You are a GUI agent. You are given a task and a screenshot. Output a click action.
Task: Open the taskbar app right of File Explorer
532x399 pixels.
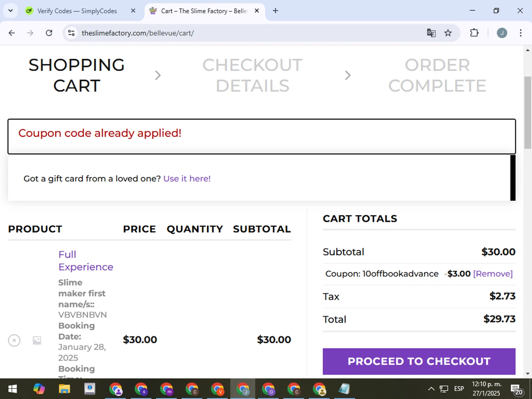90,389
